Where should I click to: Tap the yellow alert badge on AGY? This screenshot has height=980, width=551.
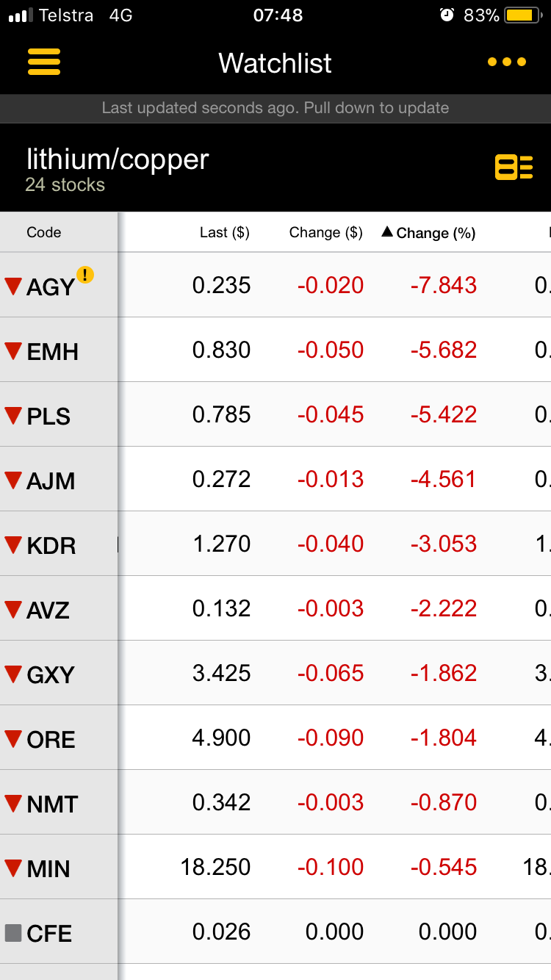(85, 275)
